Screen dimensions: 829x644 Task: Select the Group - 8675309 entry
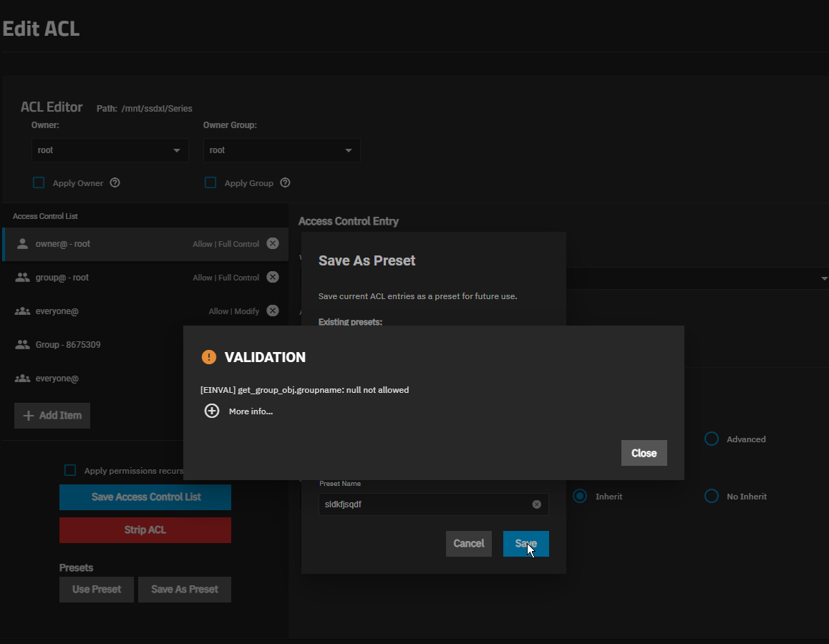click(93, 344)
